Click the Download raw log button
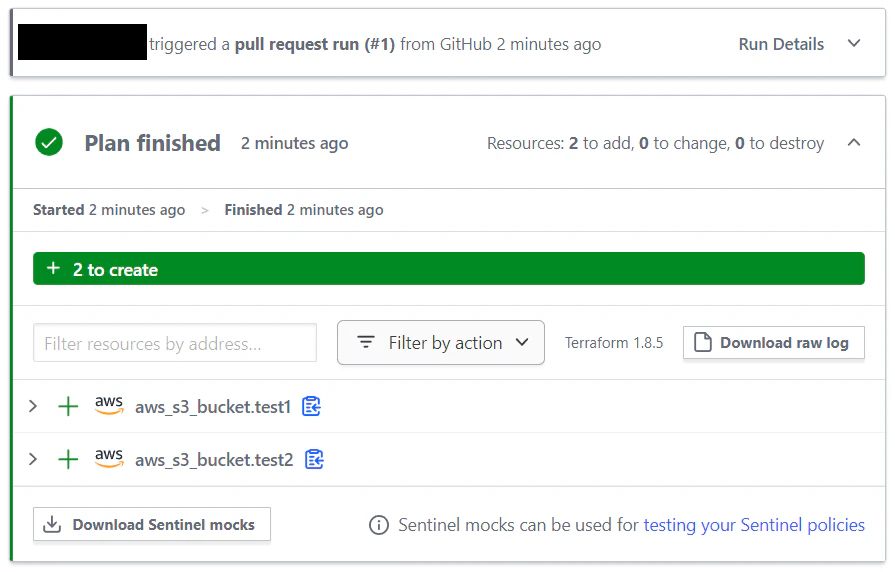The width and height of the screenshot is (895, 572). [773, 343]
